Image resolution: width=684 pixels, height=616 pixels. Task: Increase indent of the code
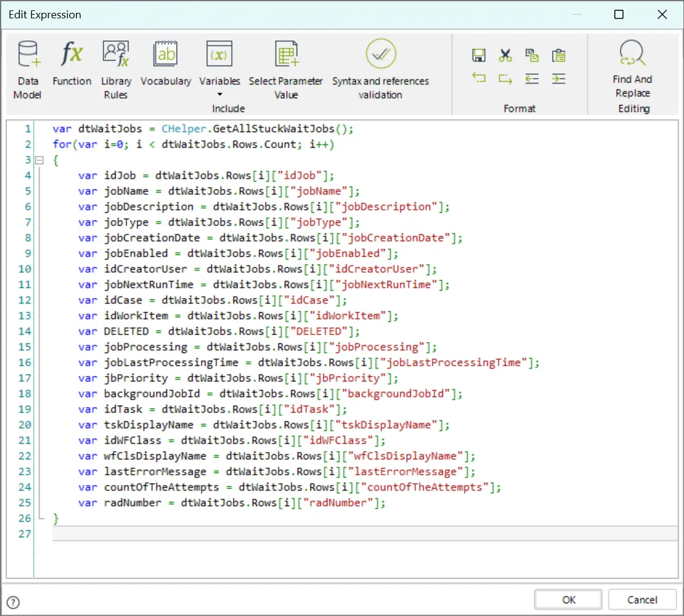click(558, 78)
